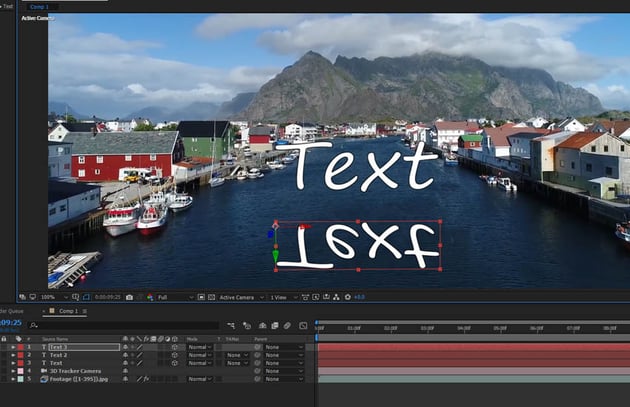Open blend Mode dropdown for Footage layer
Screen dimensions: 630x407
coord(200,379)
